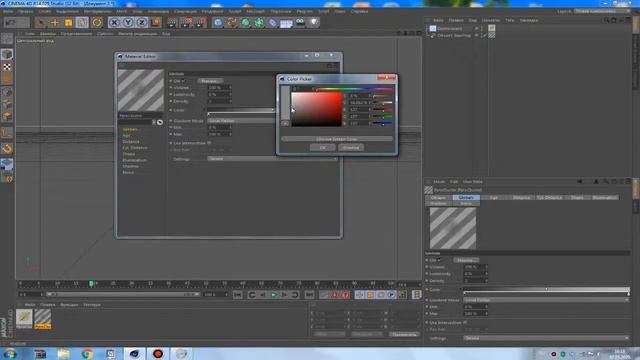The height and width of the screenshot is (360, 640).
Task: Switch to Distance tab in Attributes panel
Action: coord(521,198)
